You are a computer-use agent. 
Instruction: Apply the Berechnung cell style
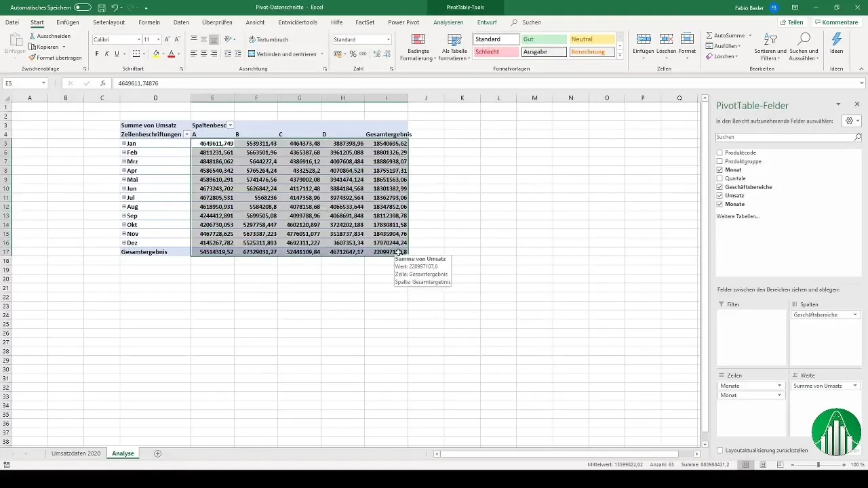pos(592,52)
